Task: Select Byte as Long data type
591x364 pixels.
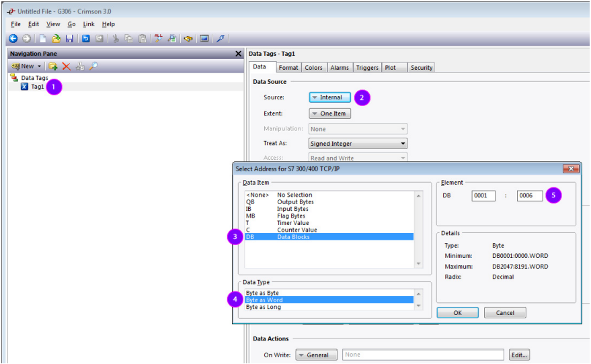Action: point(329,307)
